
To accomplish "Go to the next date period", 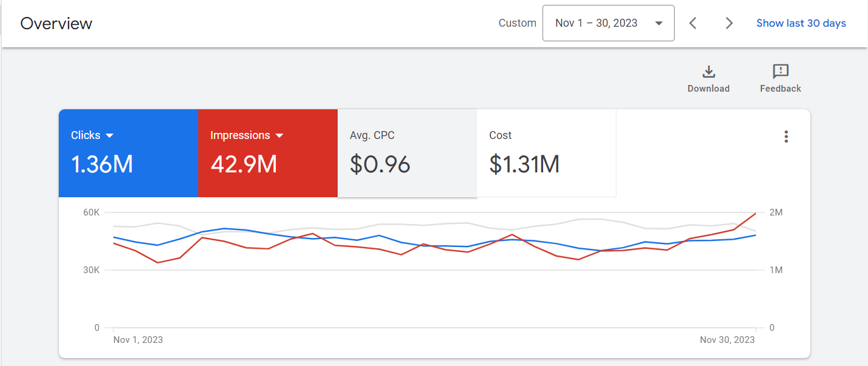I will point(729,23).
